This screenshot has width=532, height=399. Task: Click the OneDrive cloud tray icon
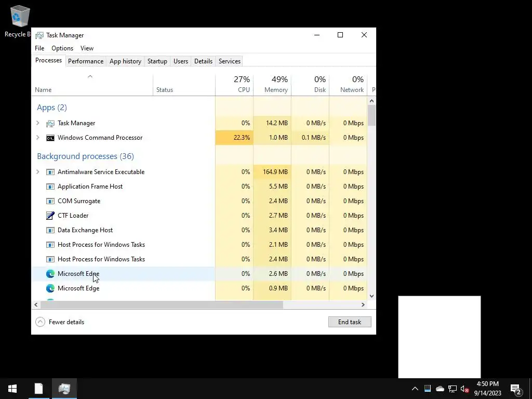tap(440, 389)
